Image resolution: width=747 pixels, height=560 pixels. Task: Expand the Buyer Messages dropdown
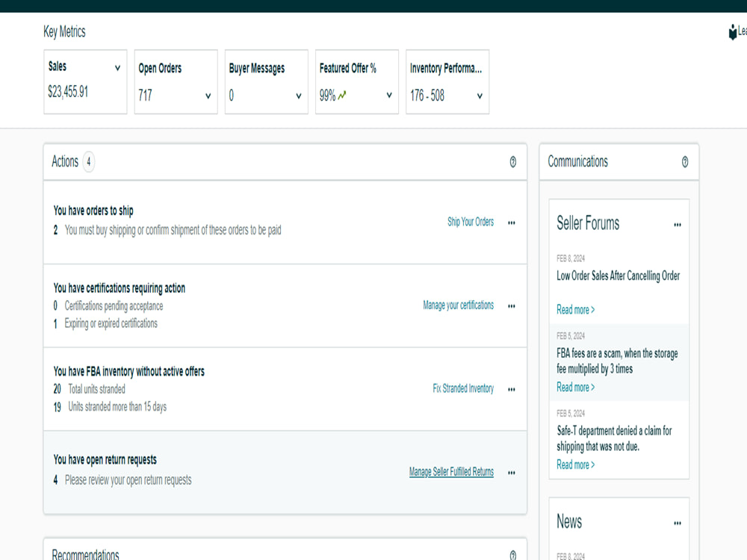298,95
